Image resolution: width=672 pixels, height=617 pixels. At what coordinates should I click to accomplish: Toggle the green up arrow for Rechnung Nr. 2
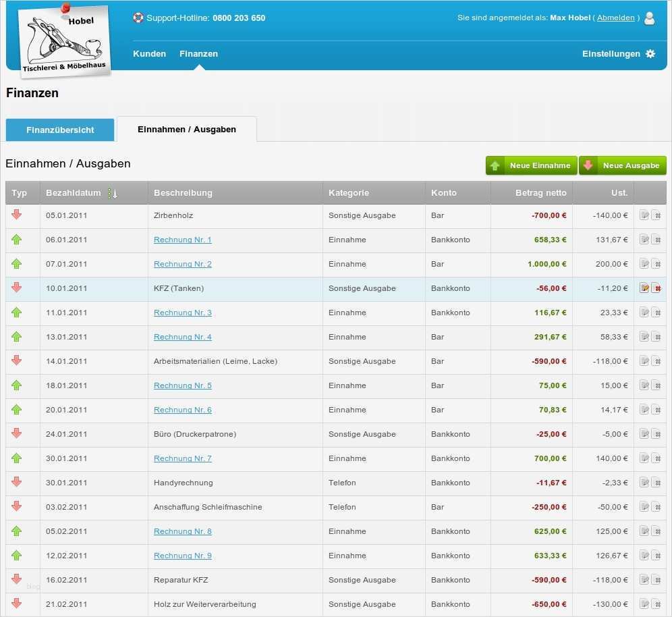[x=16, y=264]
